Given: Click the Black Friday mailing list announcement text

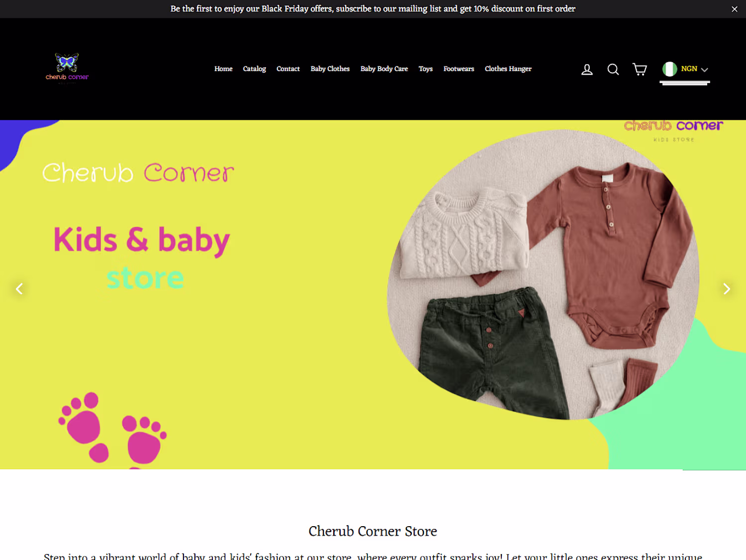Looking at the screenshot, I should (373, 9).
